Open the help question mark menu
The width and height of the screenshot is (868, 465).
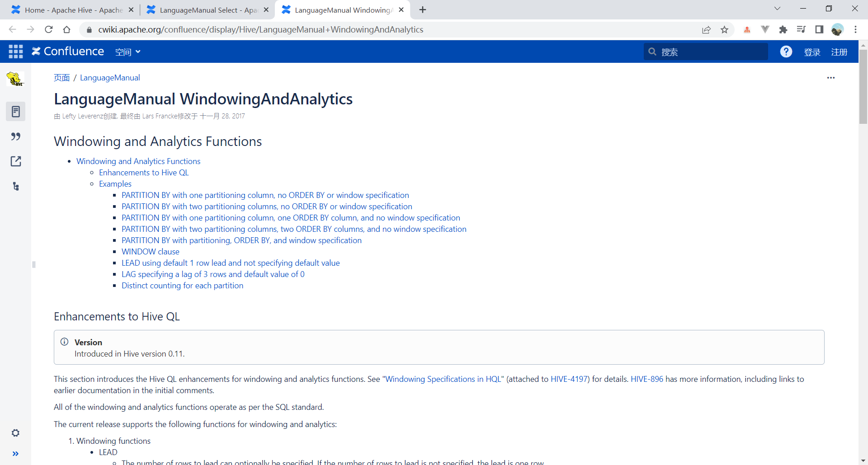point(786,52)
